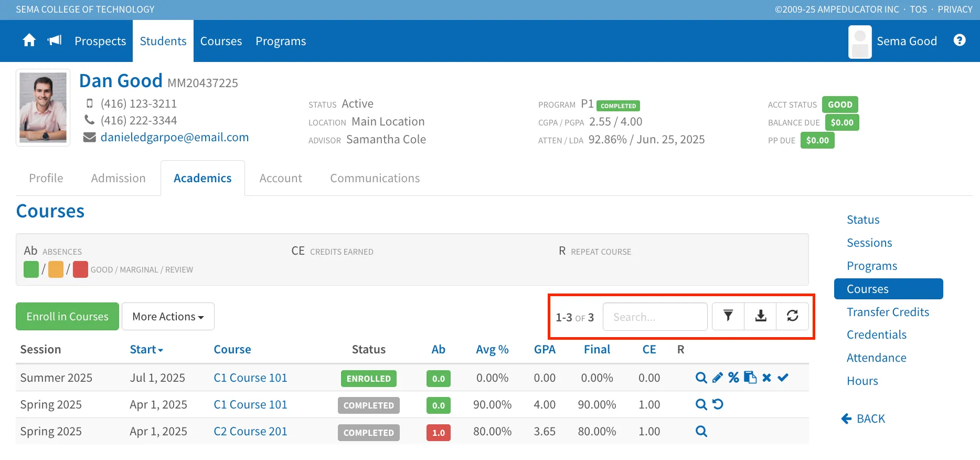Switch to the Communications tab
This screenshot has height=460, width=980.
(375, 178)
